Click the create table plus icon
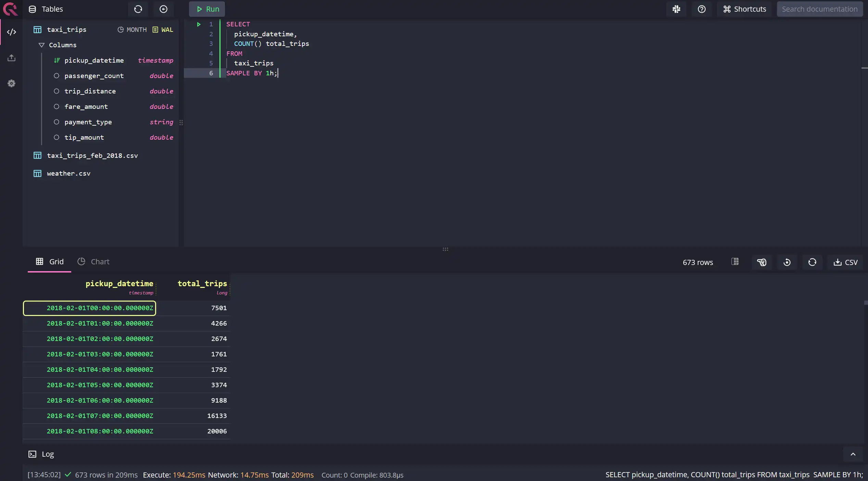The height and width of the screenshot is (481, 868). [163, 9]
